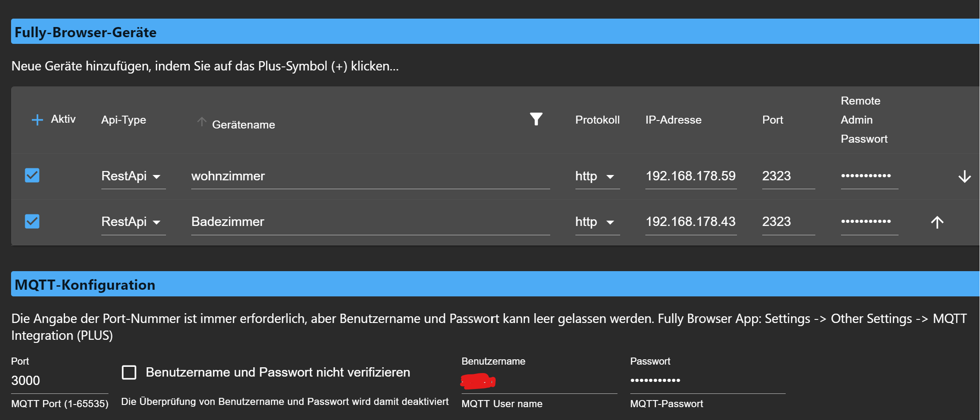Move the Badezimmer device up using the arrow

click(x=938, y=222)
